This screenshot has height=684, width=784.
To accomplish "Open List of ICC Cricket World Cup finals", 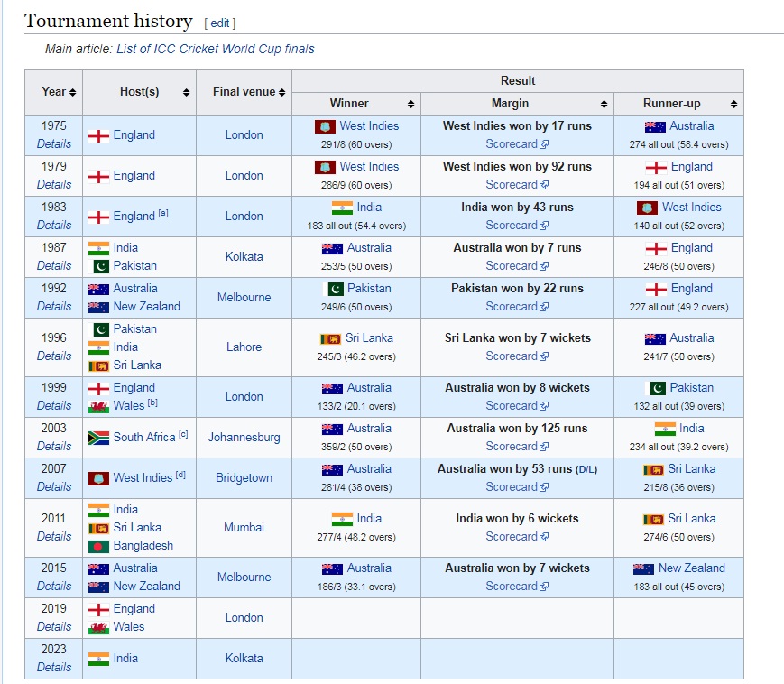I will pyautogui.click(x=216, y=49).
